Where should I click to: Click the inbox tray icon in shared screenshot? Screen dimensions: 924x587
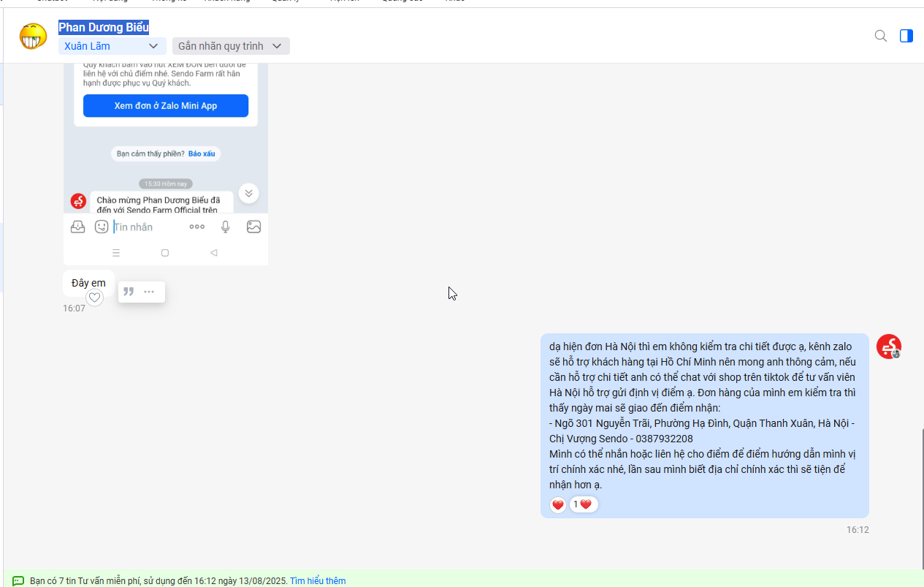point(77,227)
